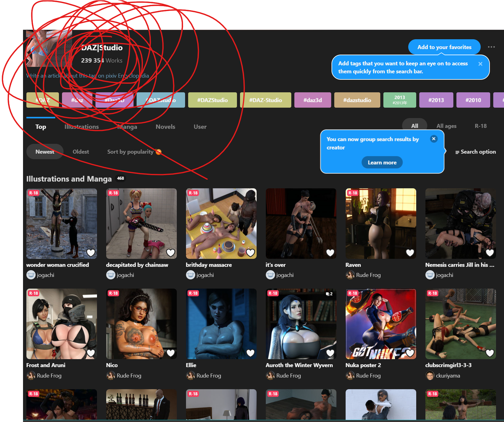The width and height of the screenshot is (504, 422).
Task: Bookmark 'Ellie' with the heart icon
Action: [x=250, y=353]
